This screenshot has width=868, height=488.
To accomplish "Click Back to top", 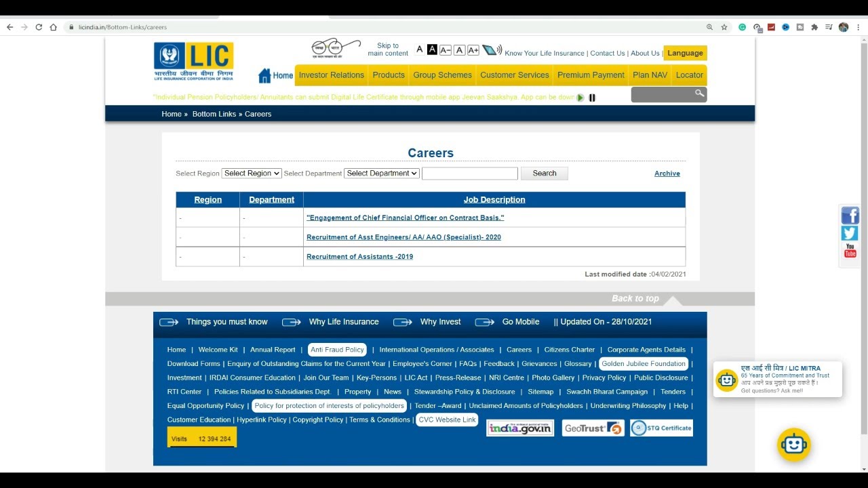I will tap(635, 298).
